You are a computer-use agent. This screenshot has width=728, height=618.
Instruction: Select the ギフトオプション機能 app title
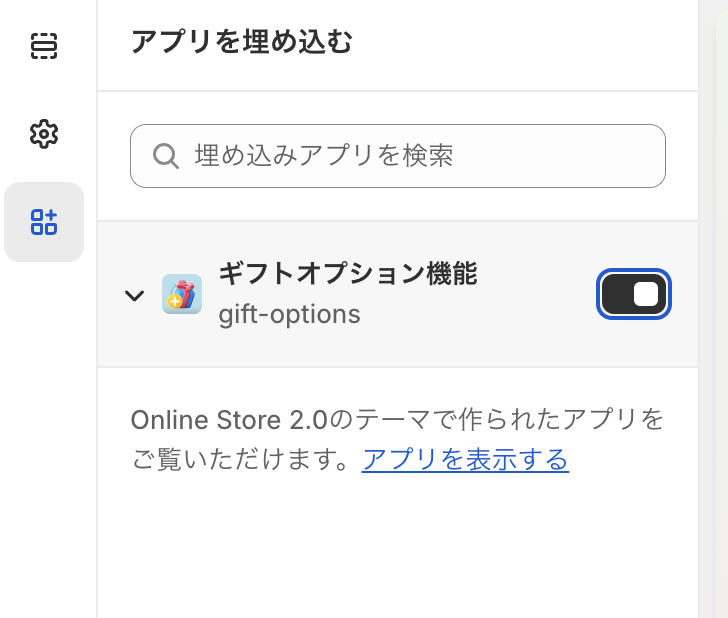pos(348,273)
